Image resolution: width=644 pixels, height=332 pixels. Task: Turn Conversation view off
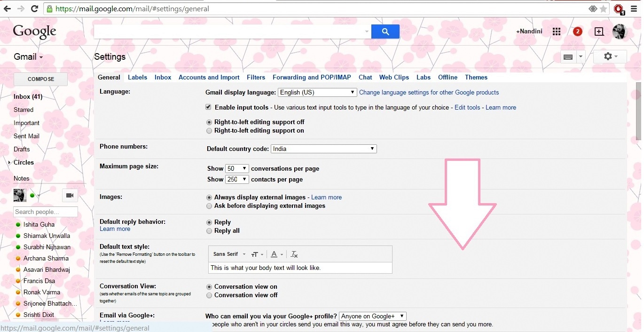point(209,295)
